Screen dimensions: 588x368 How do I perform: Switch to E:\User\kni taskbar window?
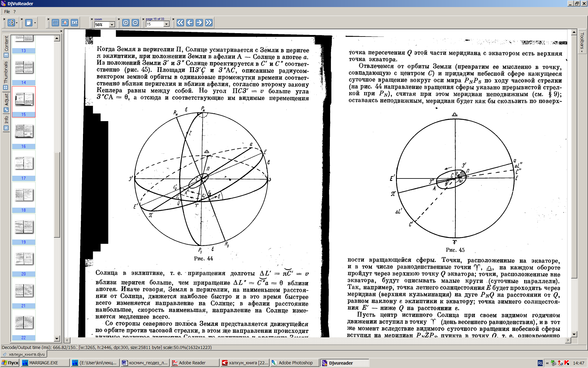tap(95, 363)
